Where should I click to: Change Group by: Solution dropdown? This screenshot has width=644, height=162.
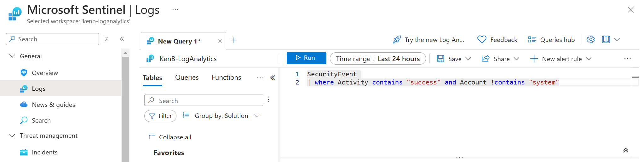pyautogui.click(x=221, y=116)
